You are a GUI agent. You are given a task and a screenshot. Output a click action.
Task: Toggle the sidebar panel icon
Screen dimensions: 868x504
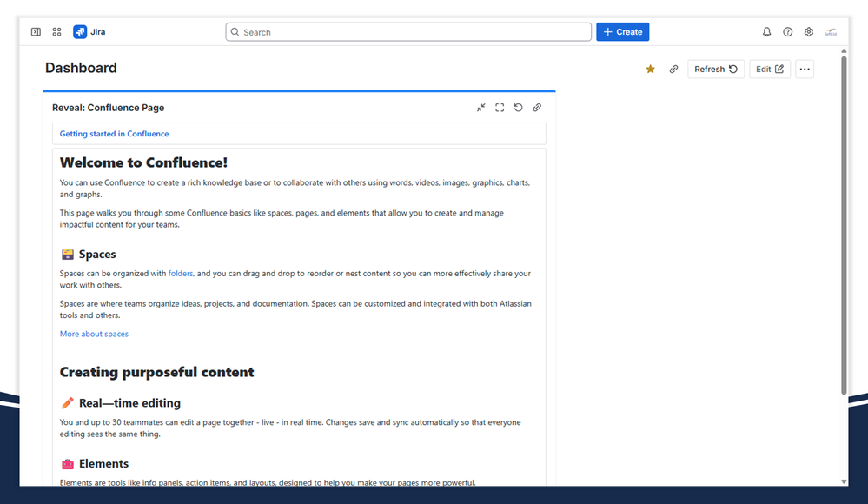36,32
